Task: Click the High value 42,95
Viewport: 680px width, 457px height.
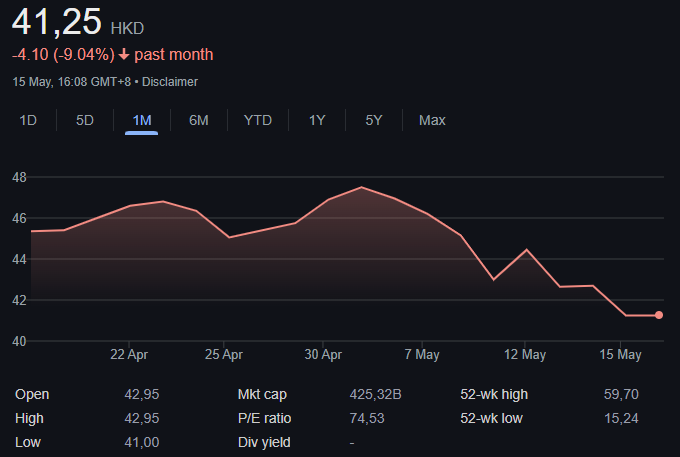Action: pos(142,418)
